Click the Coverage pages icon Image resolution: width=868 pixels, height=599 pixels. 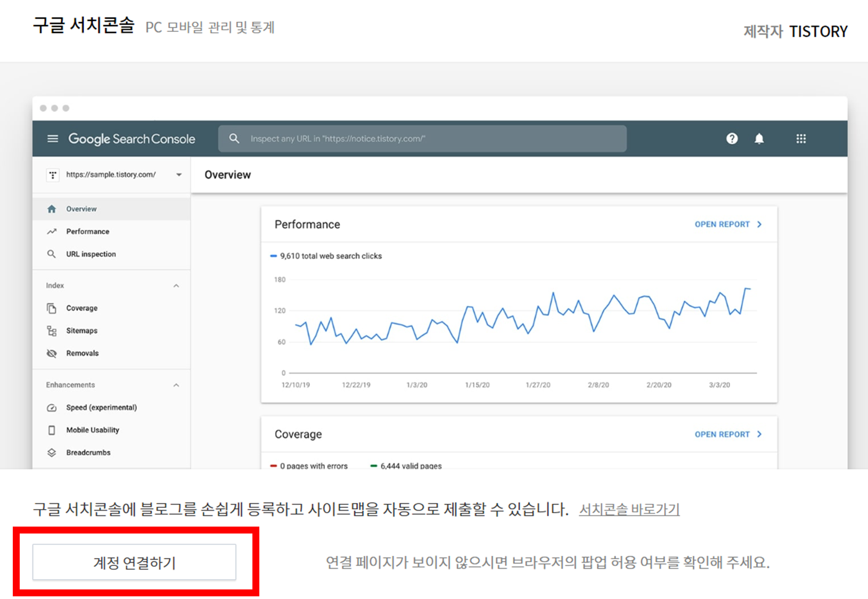52,308
